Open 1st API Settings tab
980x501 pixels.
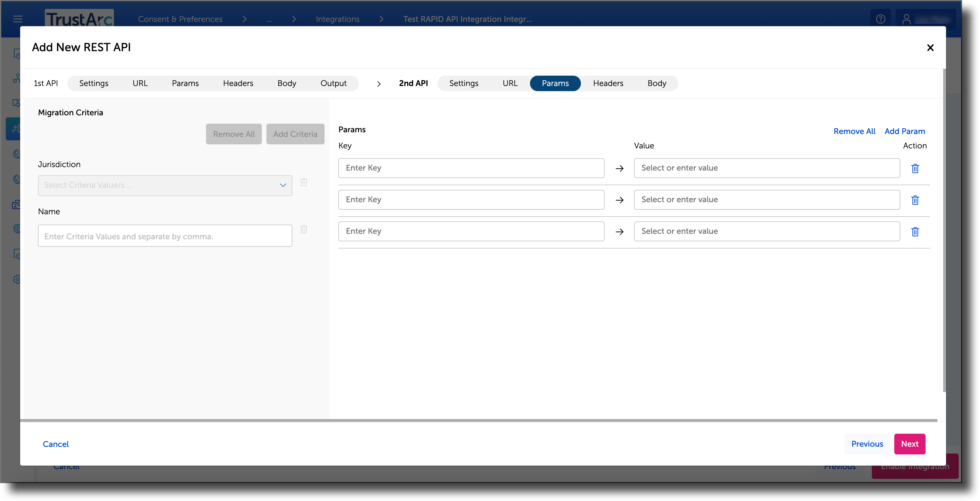94,83
